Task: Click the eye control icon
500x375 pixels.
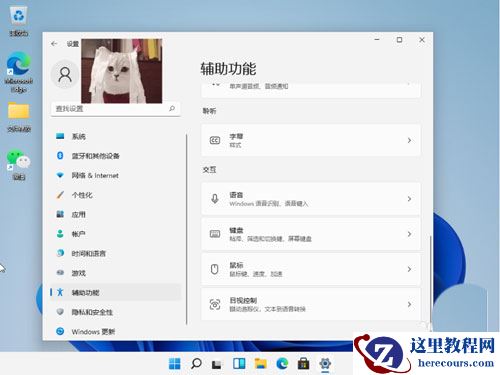Action: [x=215, y=304]
